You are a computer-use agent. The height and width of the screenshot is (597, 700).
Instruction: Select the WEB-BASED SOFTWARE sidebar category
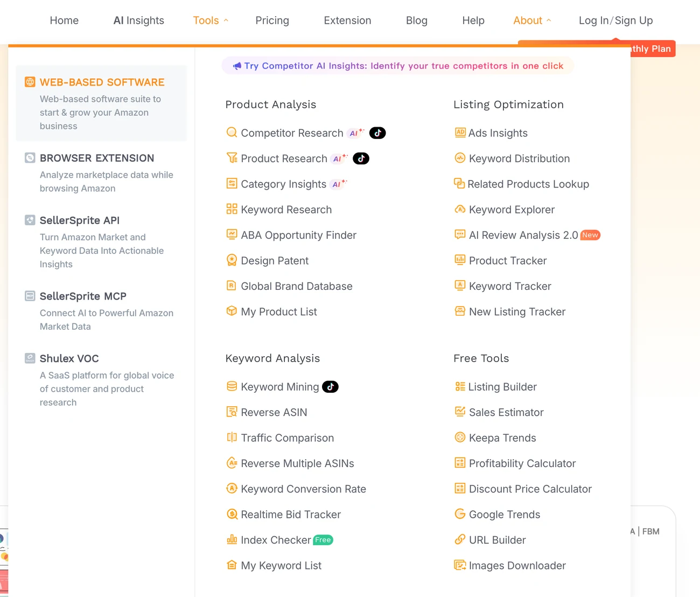point(102,103)
